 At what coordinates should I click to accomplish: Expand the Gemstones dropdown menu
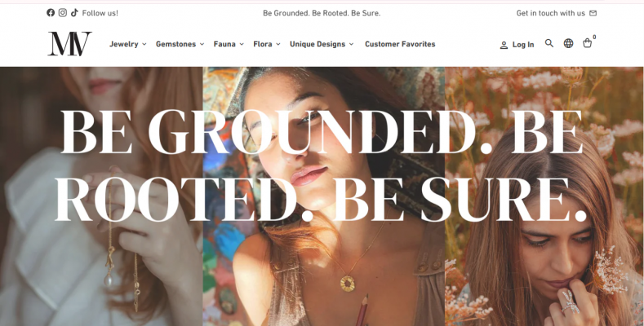coord(180,44)
